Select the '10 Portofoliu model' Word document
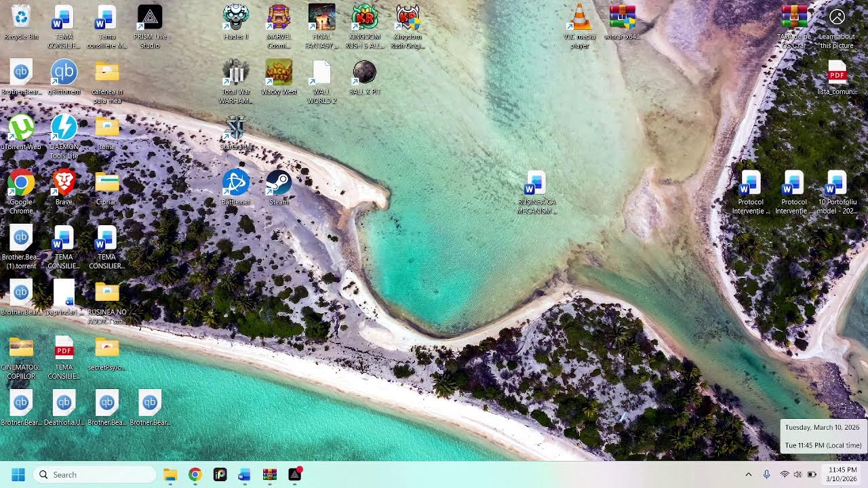 [x=837, y=192]
